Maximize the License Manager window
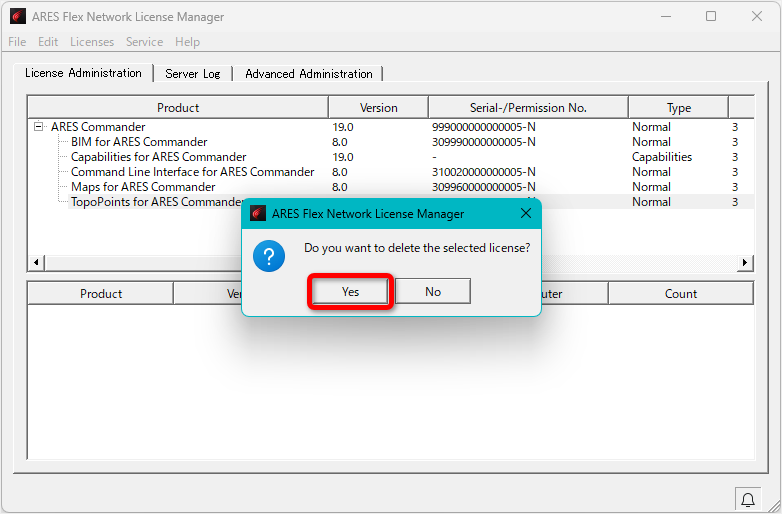This screenshot has height=514, width=782. (x=711, y=16)
